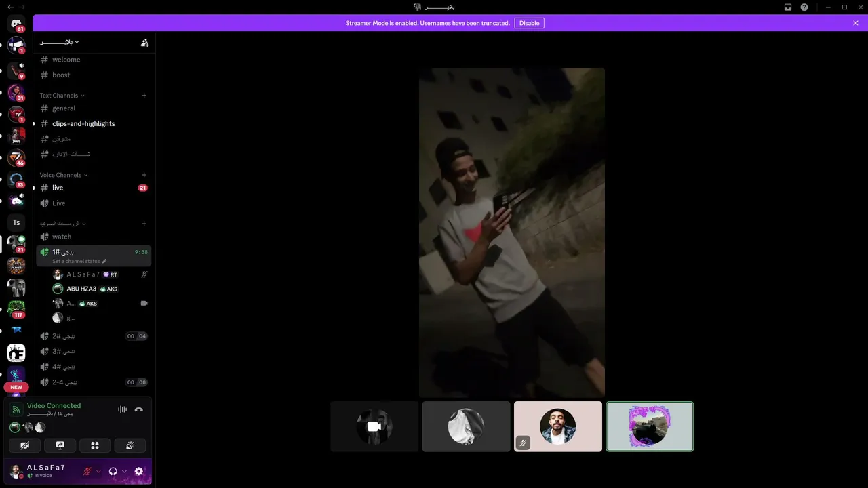
Task: Open the help icon in title bar
Action: coord(804,7)
